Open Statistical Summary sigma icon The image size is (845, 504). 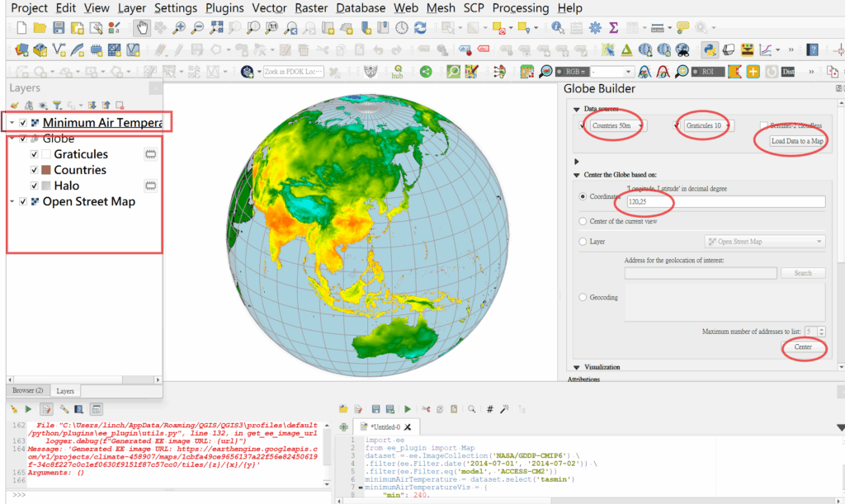[x=614, y=28]
